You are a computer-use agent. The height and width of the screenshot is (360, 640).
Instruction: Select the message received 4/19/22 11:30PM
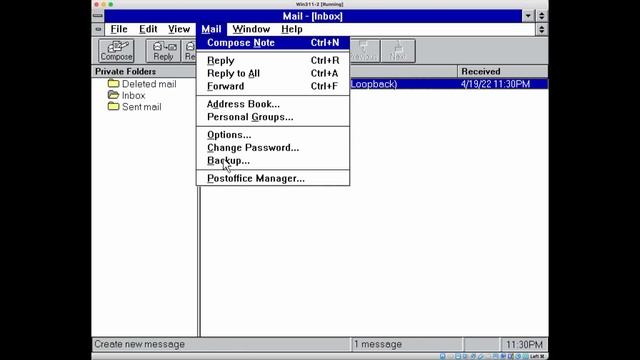pyautogui.click(x=449, y=84)
